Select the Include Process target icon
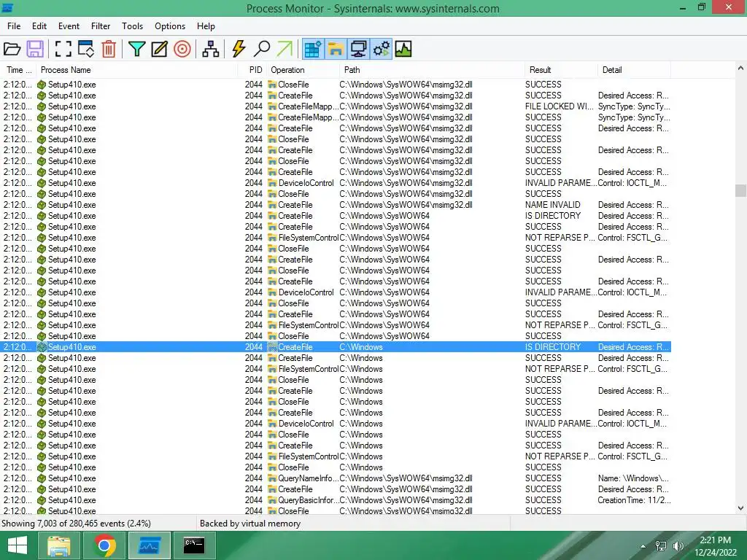The image size is (747, 560). [x=182, y=49]
